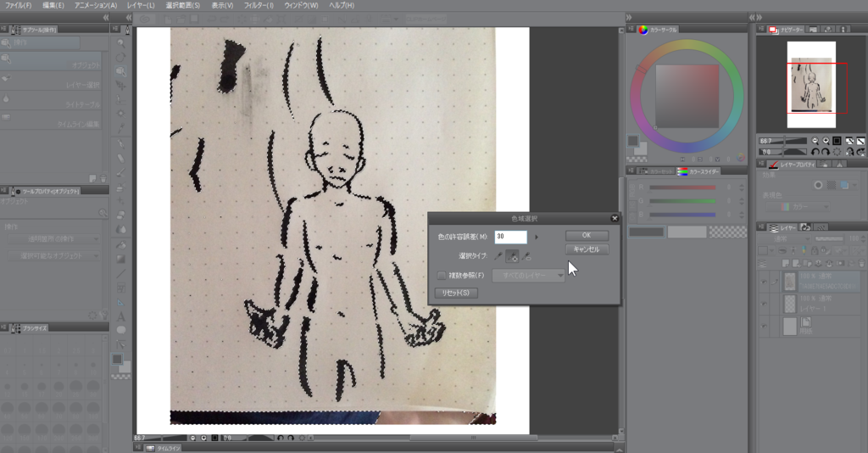The height and width of the screenshot is (453, 868).
Task: Click the new raster layer icon
Action: [x=786, y=264]
